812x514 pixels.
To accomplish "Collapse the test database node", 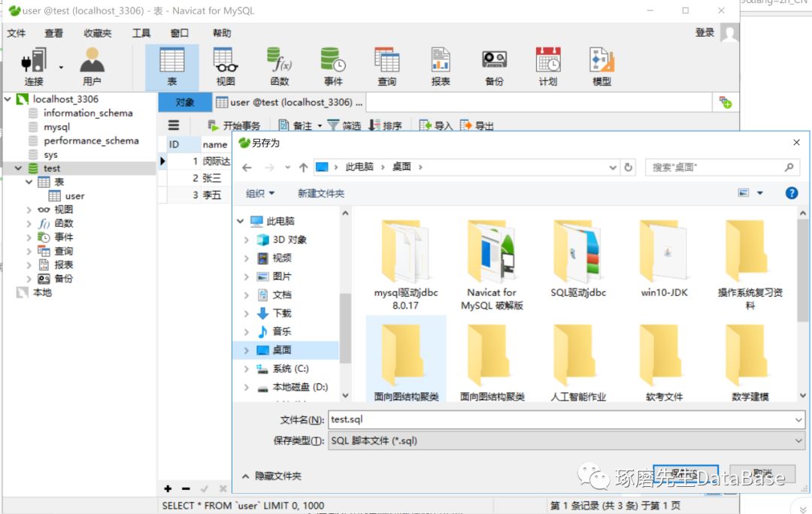I will 18,168.
